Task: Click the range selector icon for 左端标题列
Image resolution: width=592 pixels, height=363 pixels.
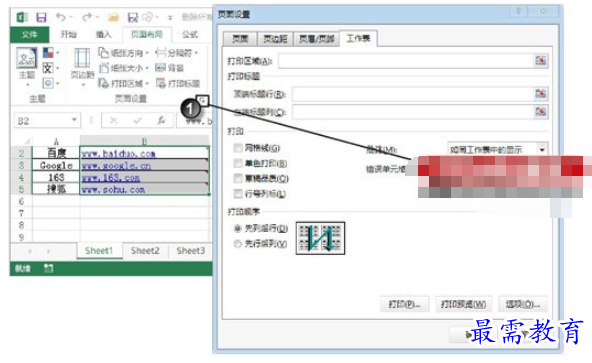Action: click(541, 111)
